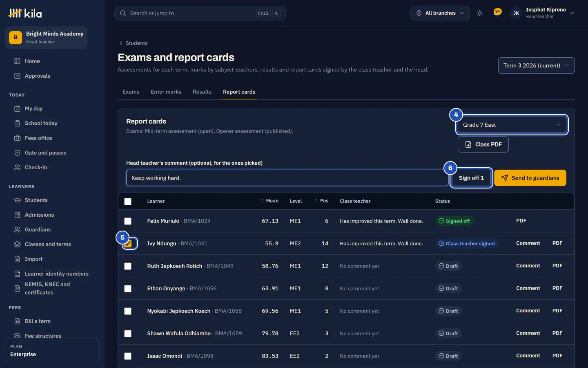The width and height of the screenshot is (588, 368).
Task: Switch to the Enter marks tab
Action: click(166, 92)
